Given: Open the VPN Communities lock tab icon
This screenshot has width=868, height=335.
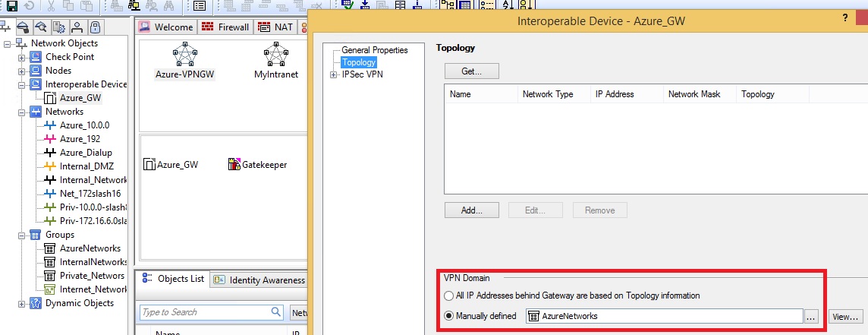Looking at the screenshot, I should (95, 27).
